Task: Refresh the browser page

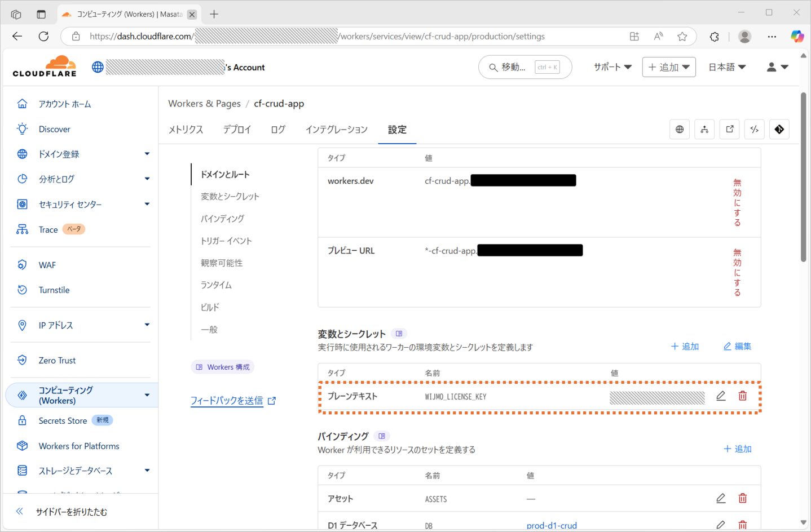Action: pyautogui.click(x=43, y=36)
